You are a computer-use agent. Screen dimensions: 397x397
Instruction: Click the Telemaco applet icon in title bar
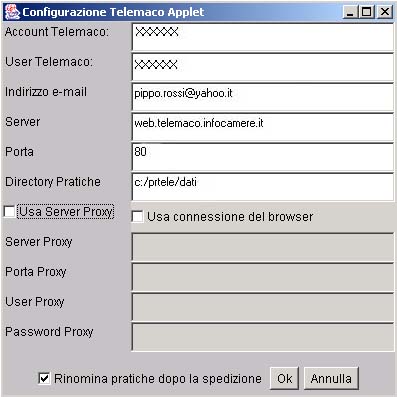(12, 12)
